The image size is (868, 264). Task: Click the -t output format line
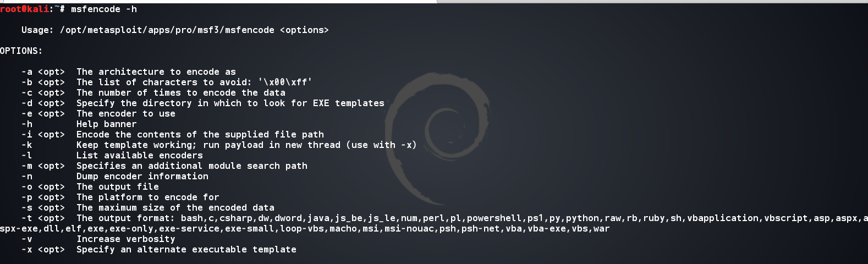pos(434,224)
